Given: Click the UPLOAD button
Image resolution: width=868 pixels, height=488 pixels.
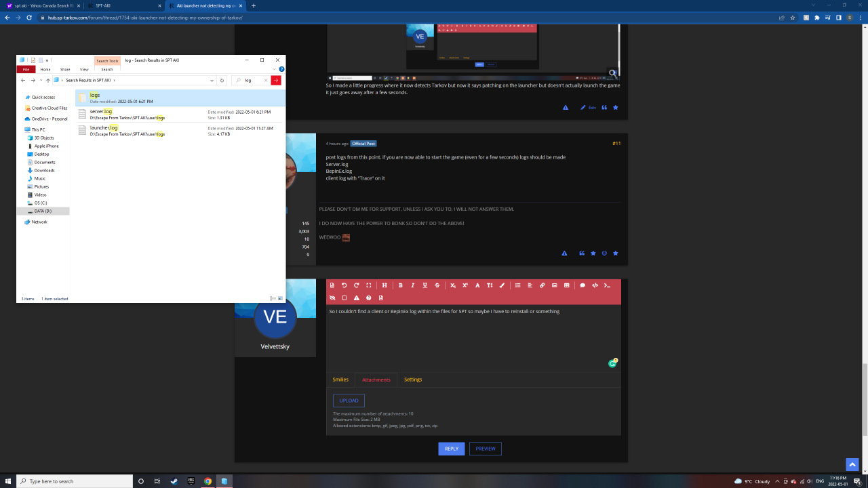Looking at the screenshot, I should tap(349, 401).
